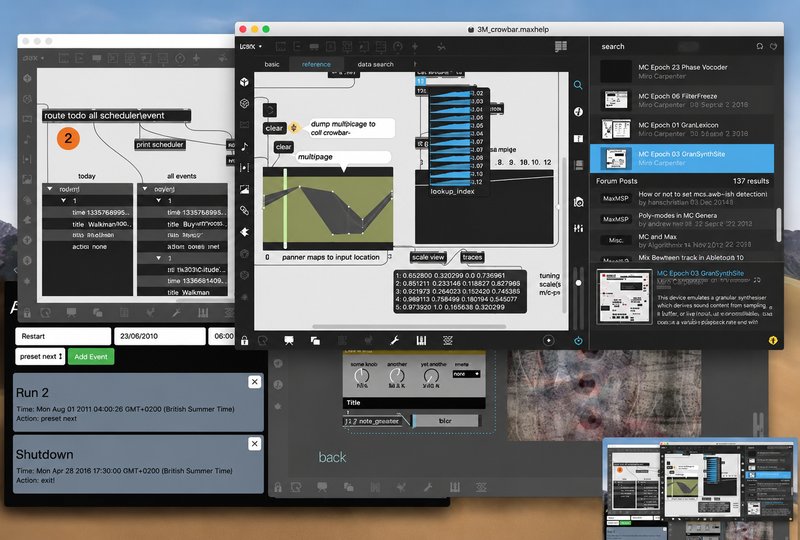
Task: Open the search magnifier in crowbar right sidebar
Action: coord(578,85)
